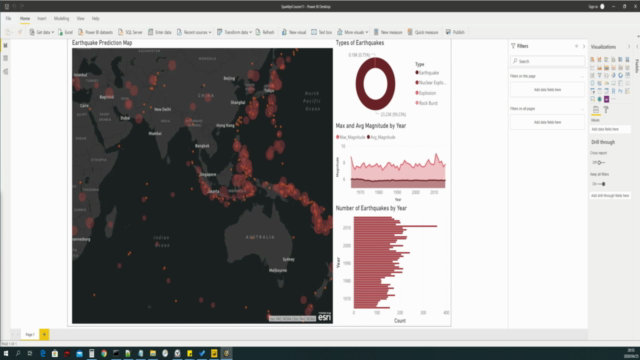Choose the funnel chart visual
The height and width of the screenshot is (360, 640).
point(600,75)
